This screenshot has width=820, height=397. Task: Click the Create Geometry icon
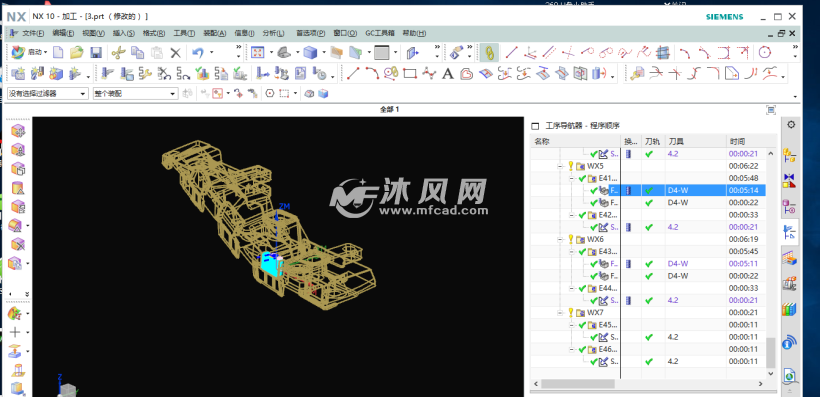point(55,74)
